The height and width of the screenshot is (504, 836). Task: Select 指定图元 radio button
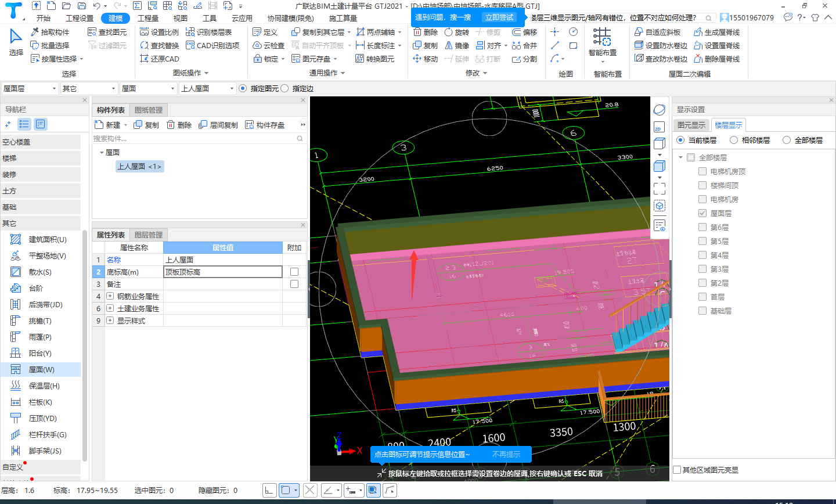tap(243, 88)
